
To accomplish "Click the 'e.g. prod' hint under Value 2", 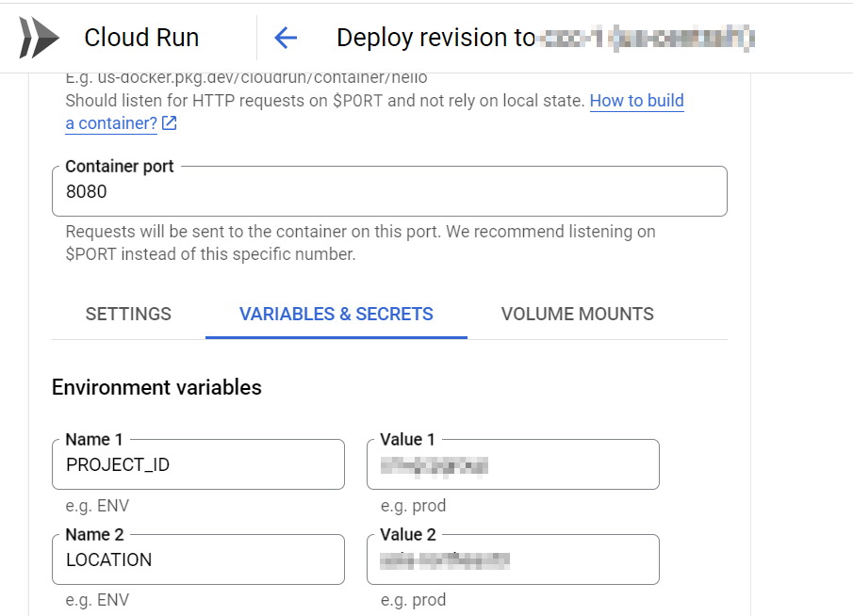I will 413,600.
